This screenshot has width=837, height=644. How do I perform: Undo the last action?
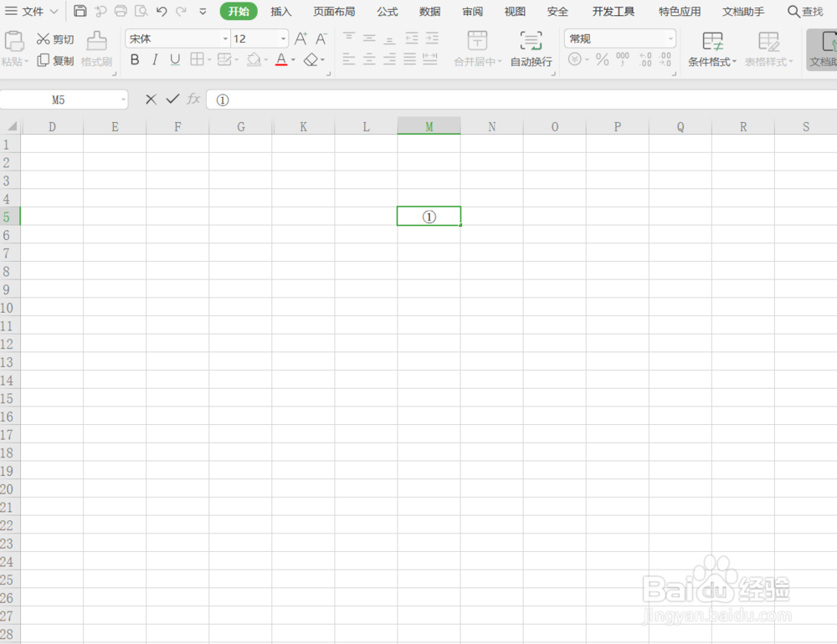pyautogui.click(x=162, y=11)
